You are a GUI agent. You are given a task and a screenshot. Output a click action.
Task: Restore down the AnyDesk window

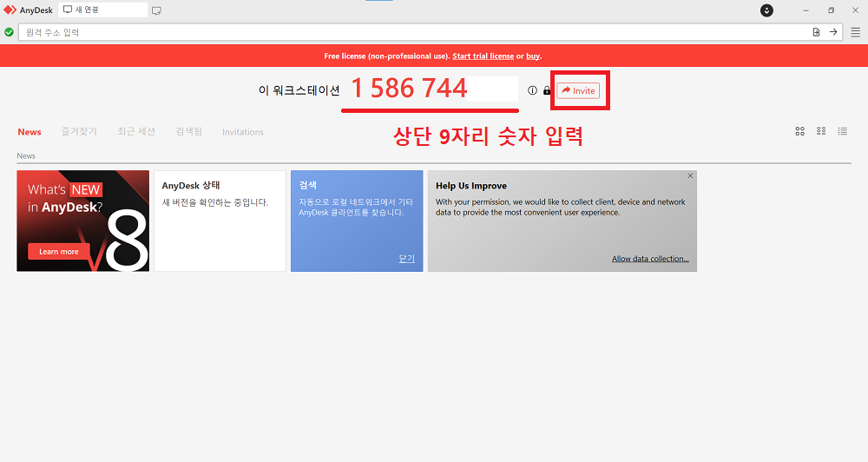[831, 10]
